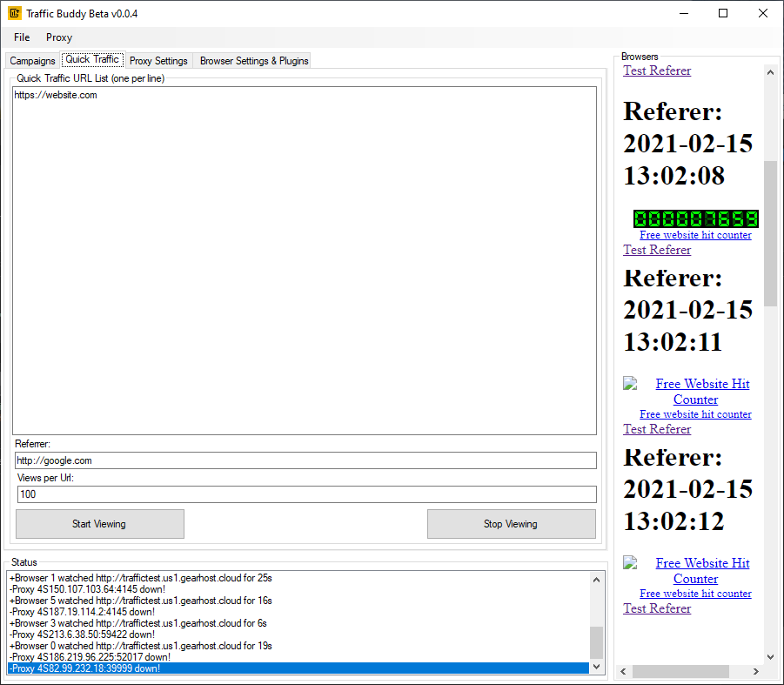
Task: Select the Quick Traffic tab
Action: pos(92,59)
